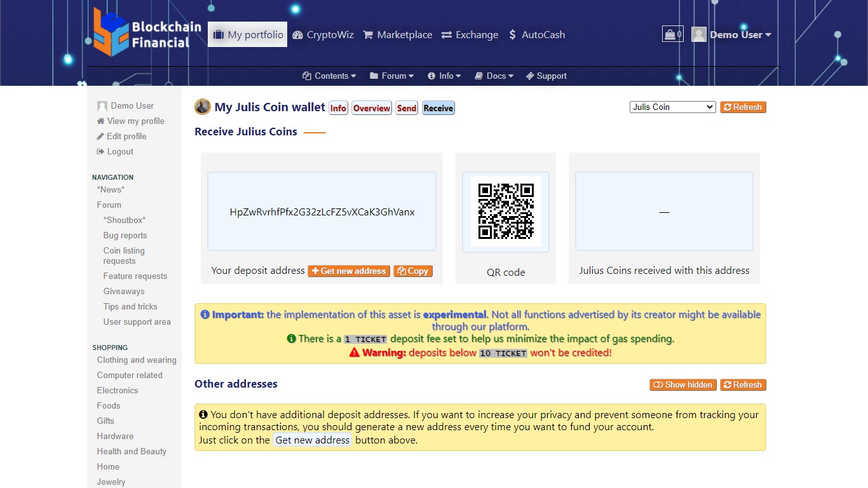Expand the Contents dropdown menu
The width and height of the screenshot is (868, 488).
click(329, 76)
